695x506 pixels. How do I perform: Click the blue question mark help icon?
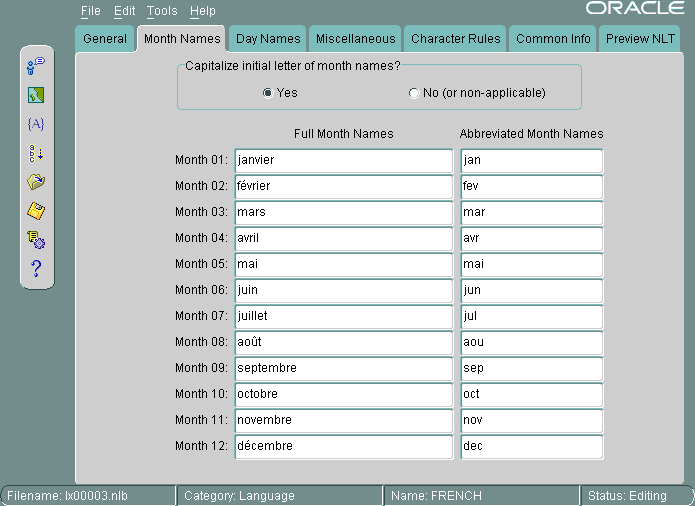click(x=36, y=267)
